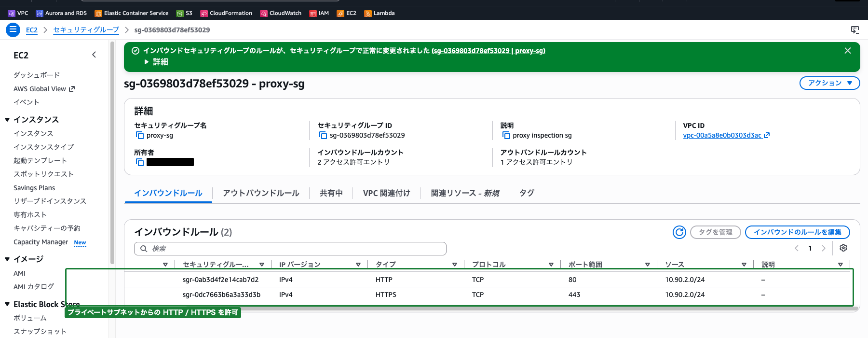Open the CloudFormation service shortcut

(x=226, y=13)
